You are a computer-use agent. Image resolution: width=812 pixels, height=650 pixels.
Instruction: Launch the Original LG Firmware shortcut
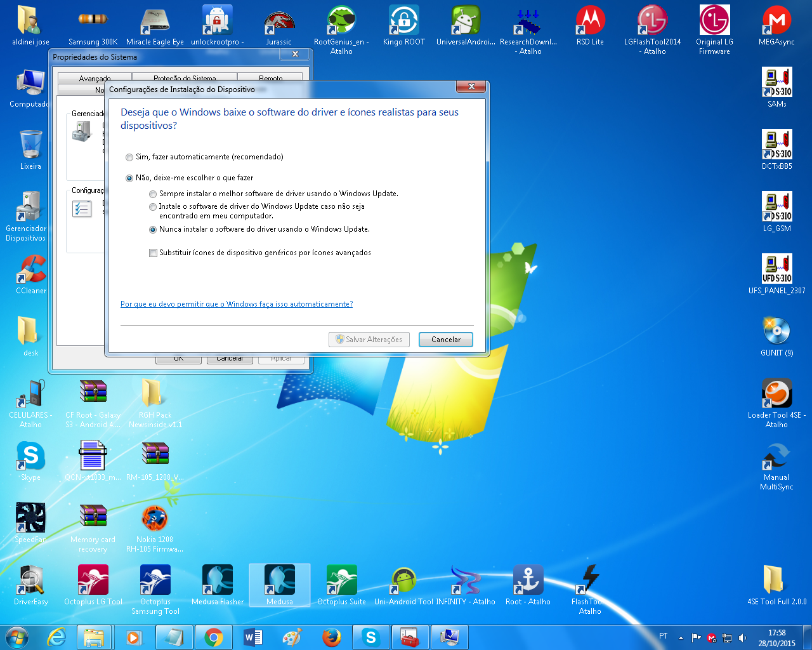pyautogui.click(x=714, y=30)
